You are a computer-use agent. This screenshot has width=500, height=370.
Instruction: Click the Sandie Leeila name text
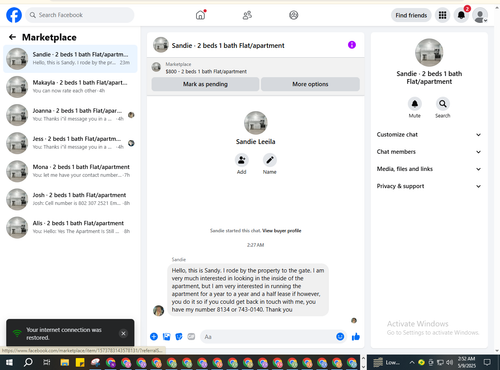(256, 142)
